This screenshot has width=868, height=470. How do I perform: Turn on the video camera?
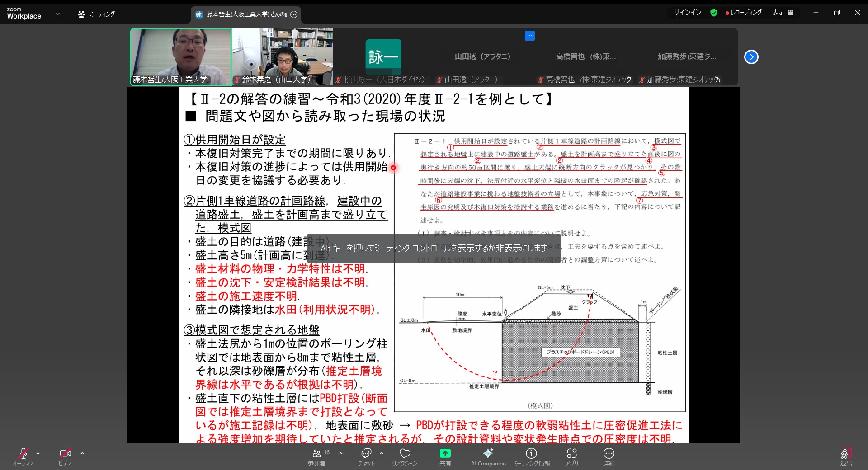[65, 454]
